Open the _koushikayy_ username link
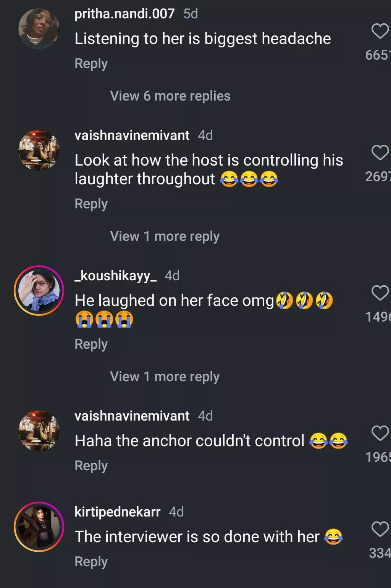 [x=115, y=276]
